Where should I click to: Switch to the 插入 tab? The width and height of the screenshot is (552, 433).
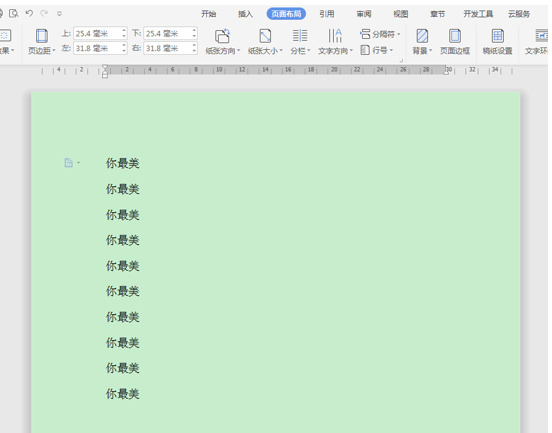point(245,14)
